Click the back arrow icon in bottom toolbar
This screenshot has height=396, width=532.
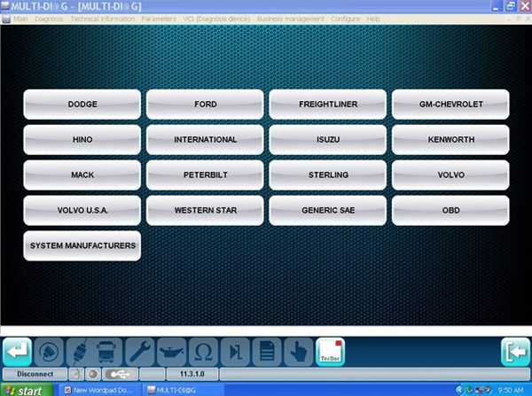coord(16,352)
